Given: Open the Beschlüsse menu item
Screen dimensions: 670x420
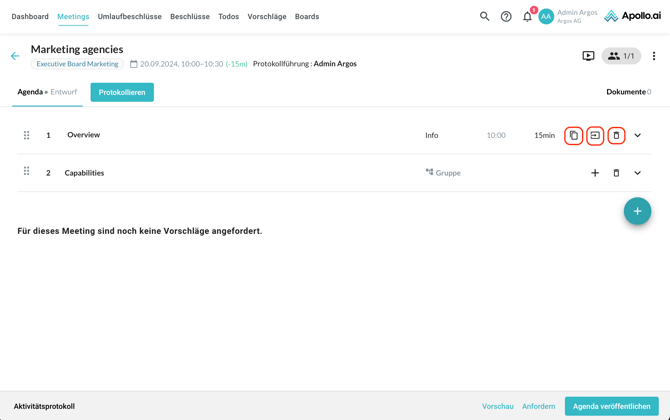Looking at the screenshot, I should point(190,17).
